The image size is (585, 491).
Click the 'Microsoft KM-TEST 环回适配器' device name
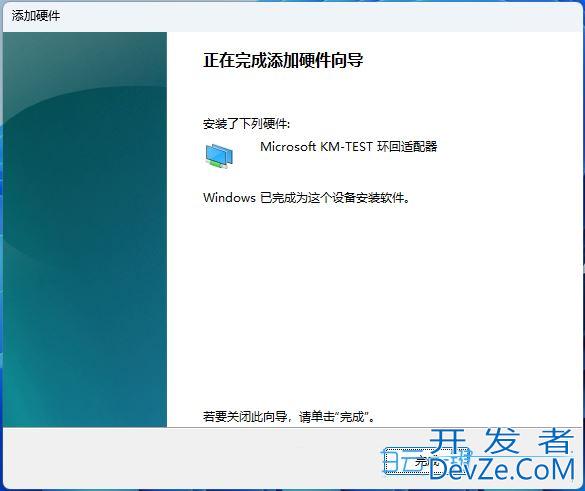click(348, 146)
